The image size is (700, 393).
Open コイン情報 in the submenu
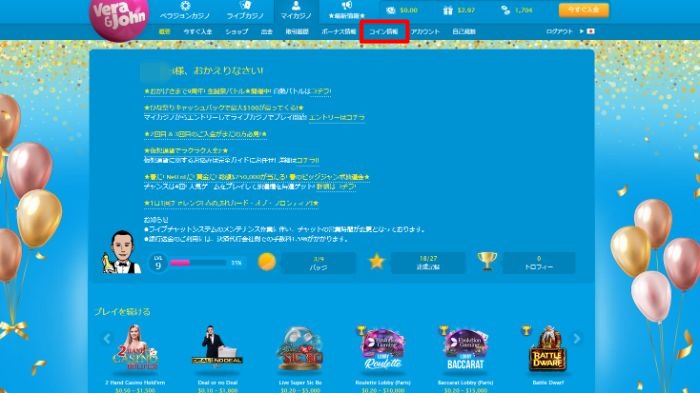click(384, 32)
